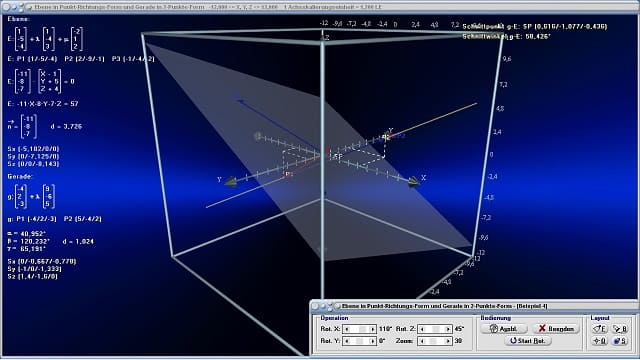
Task: Click the 'Sy (0/-7,125/0)' plane intercept text
Action: 33,156
